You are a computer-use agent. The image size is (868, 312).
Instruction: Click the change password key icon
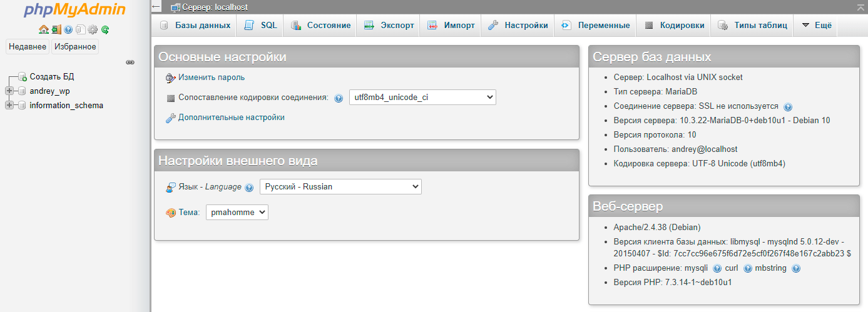(x=171, y=78)
